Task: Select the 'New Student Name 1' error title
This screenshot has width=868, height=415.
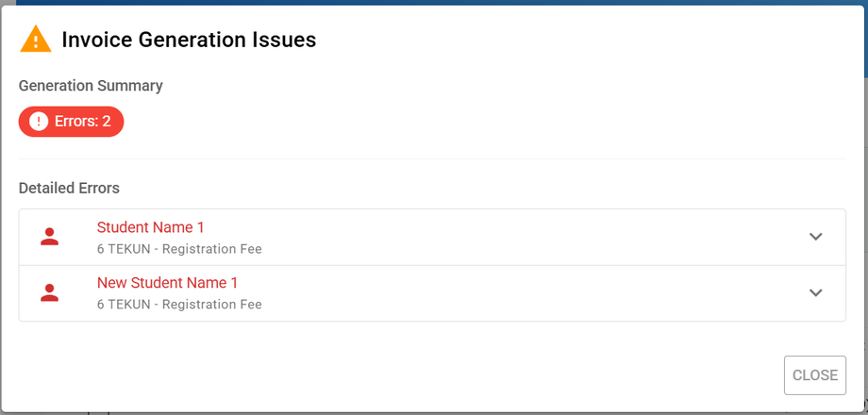Action: click(167, 283)
